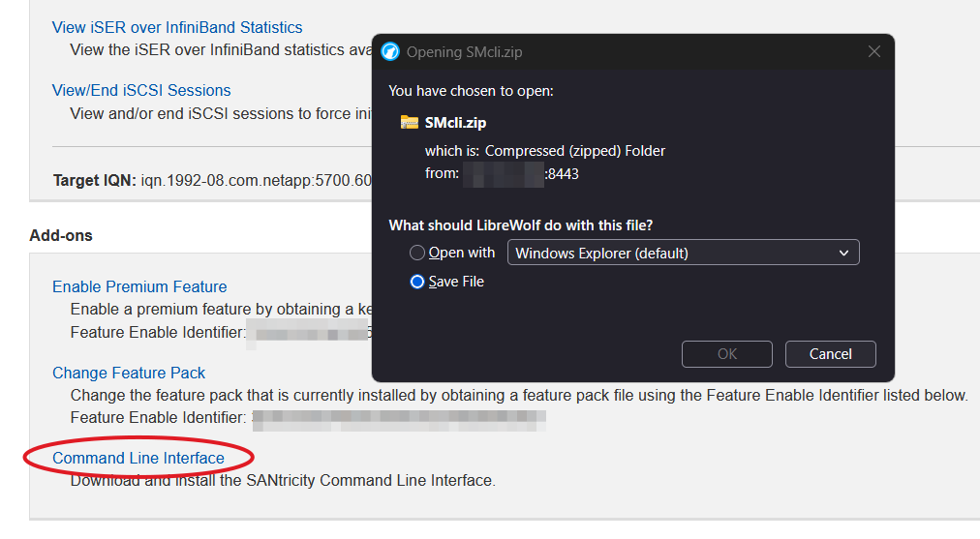Cancel the SMcli.zip download dialog
980x539 pixels.
830,354
